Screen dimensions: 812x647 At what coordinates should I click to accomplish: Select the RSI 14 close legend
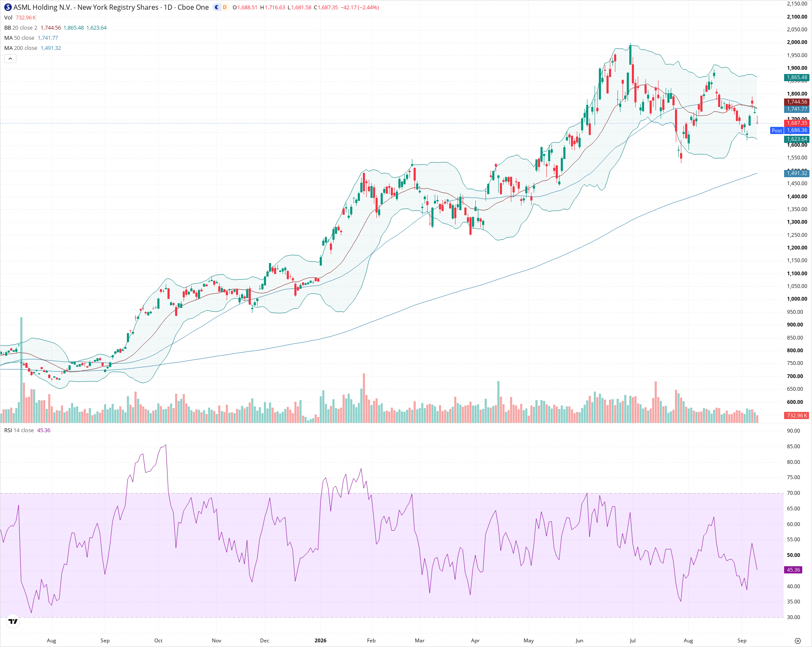point(19,430)
